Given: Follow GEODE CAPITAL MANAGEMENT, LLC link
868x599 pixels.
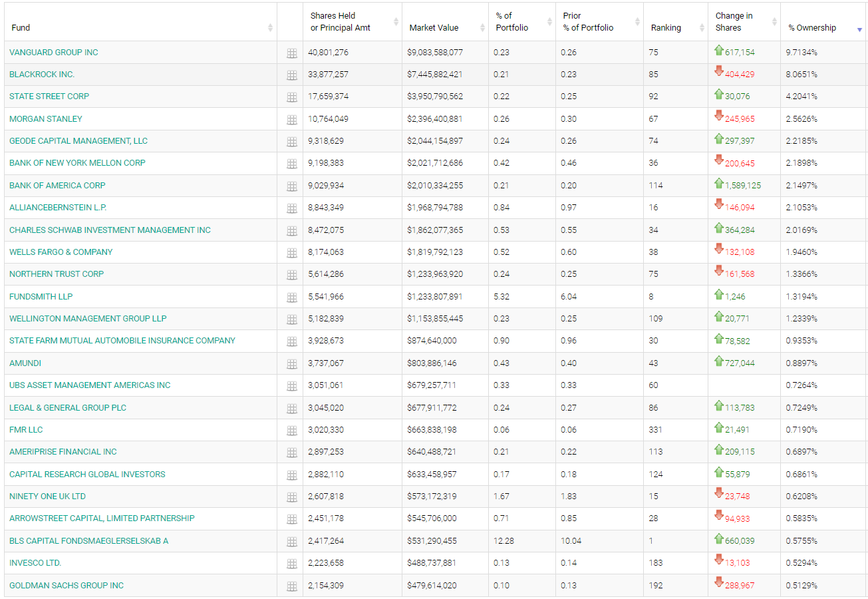Looking at the screenshot, I should (x=78, y=141).
